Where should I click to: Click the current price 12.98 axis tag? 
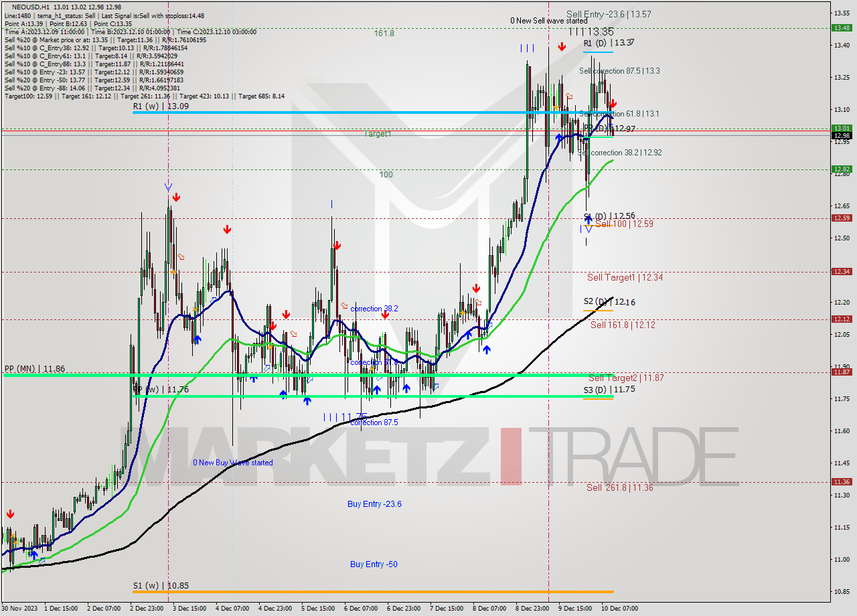point(842,135)
